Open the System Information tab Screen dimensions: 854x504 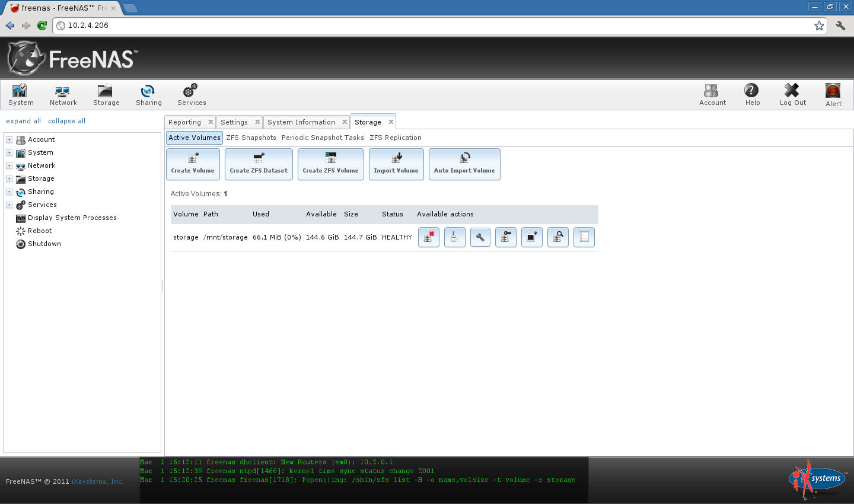pos(301,122)
